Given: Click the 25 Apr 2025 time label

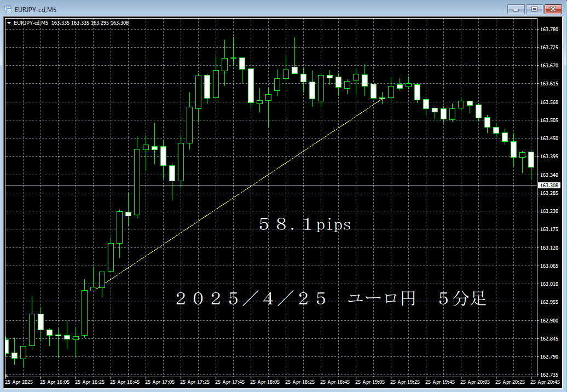Looking at the screenshot, I should click(19, 382).
